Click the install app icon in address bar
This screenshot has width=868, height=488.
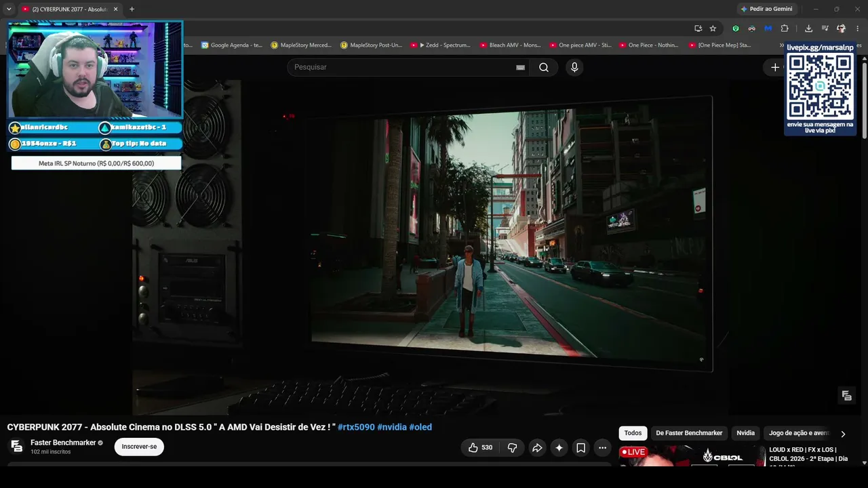(698, 28)
